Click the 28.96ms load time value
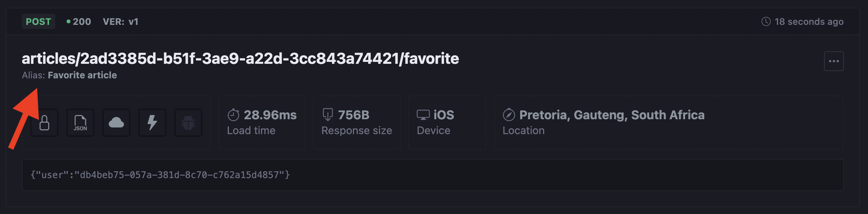This screenshot has height=214, width=868. tap(270, 115)
